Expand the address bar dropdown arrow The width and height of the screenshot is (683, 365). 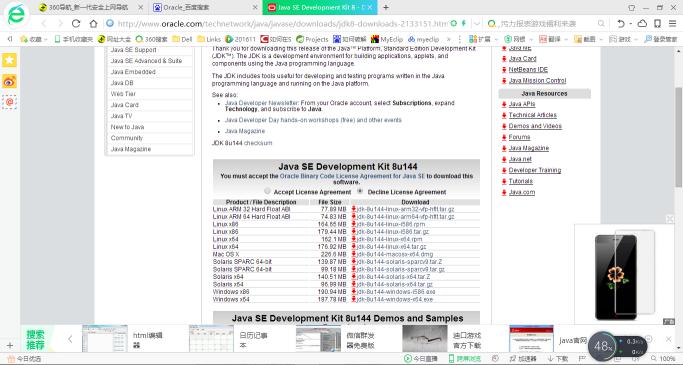(477, 24)
